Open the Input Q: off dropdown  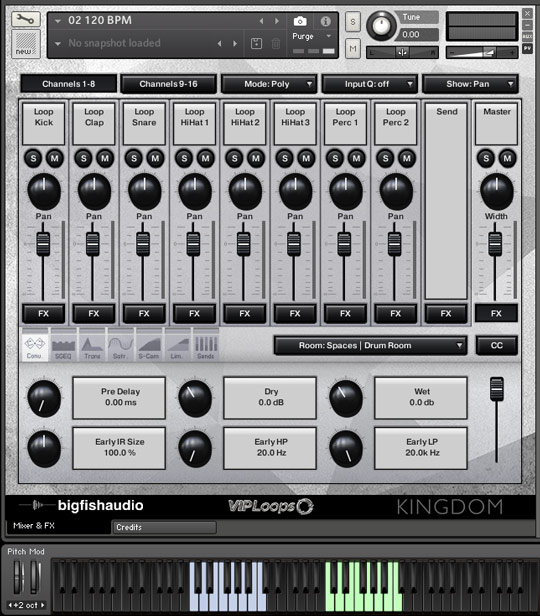[370, 84]
